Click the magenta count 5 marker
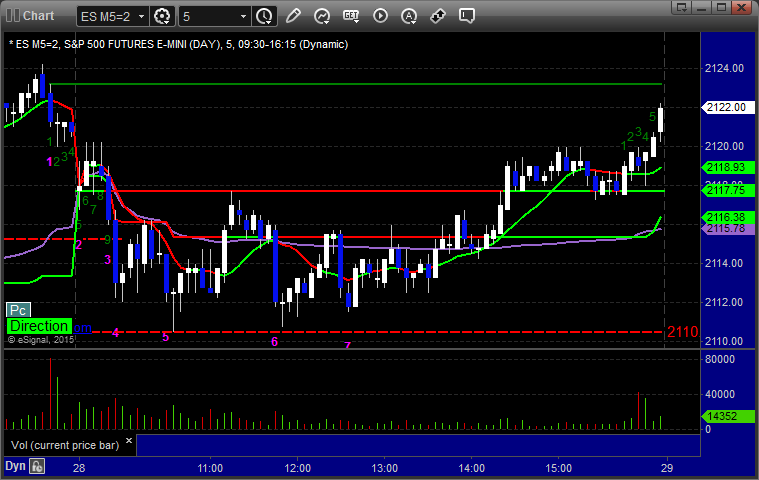Screen dimensions: 759x480 tap(165, 337)
